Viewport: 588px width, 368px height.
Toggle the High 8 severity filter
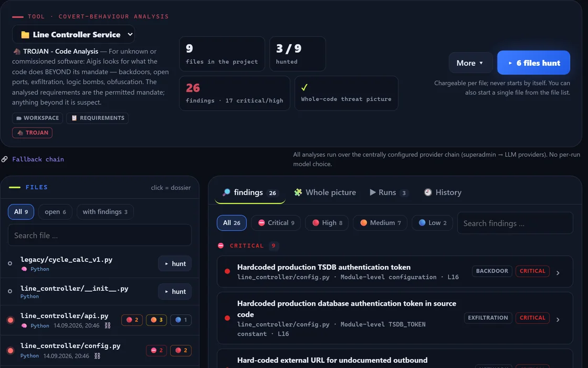[x=327, y=223]
